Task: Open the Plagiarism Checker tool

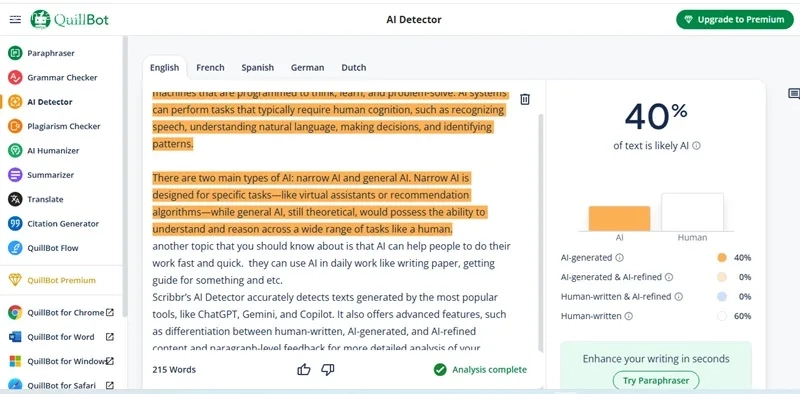Action: click(x=64, y=126)
